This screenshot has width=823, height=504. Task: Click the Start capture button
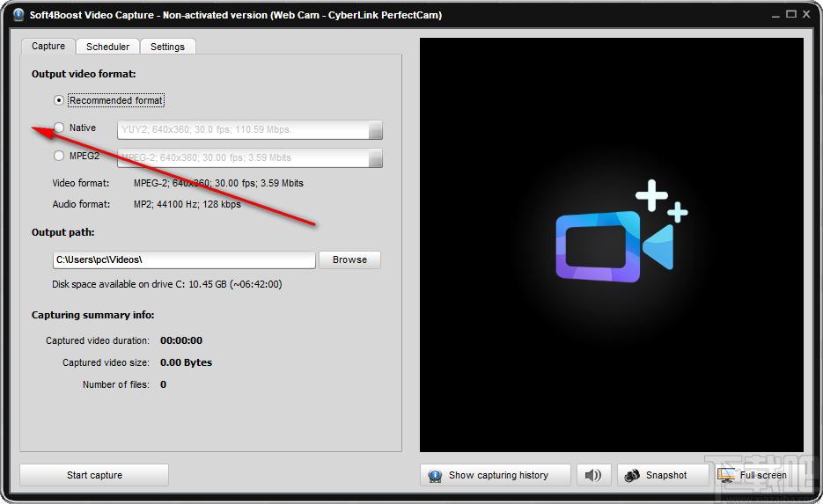tap(94, 475)
